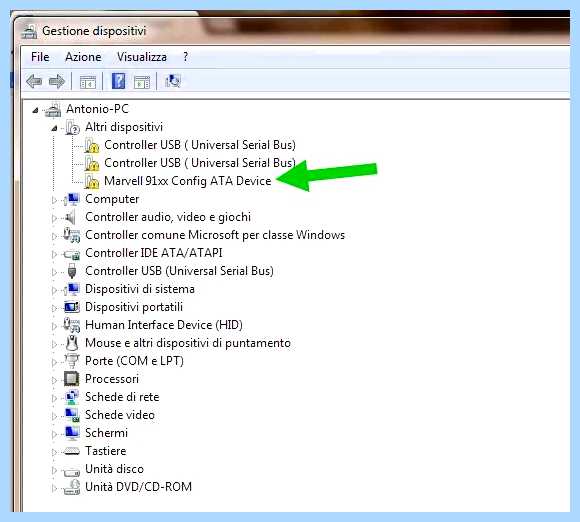Image resolution: width=580 pixels, height=522 pixels.
Task: Click the Porte (COM e LPT) connector icon
Action: coord(72,361)
